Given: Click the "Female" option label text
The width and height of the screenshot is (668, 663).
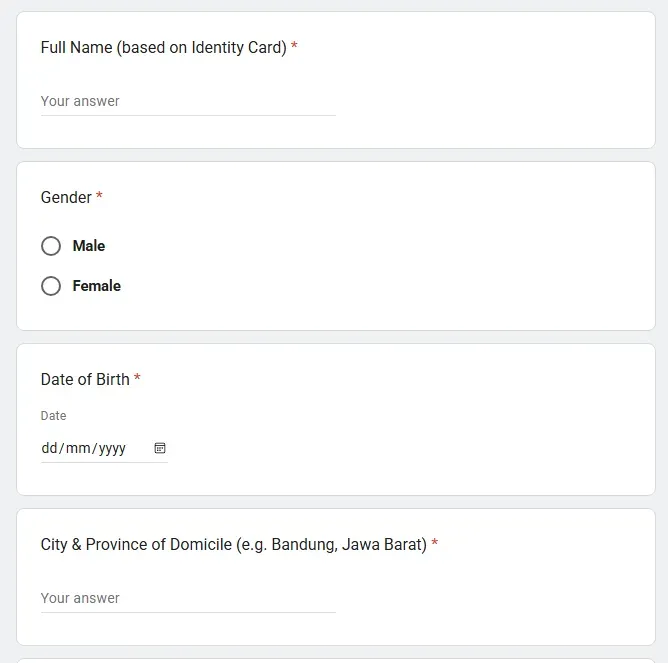Looking at the screenshot, I should (97, 286).
